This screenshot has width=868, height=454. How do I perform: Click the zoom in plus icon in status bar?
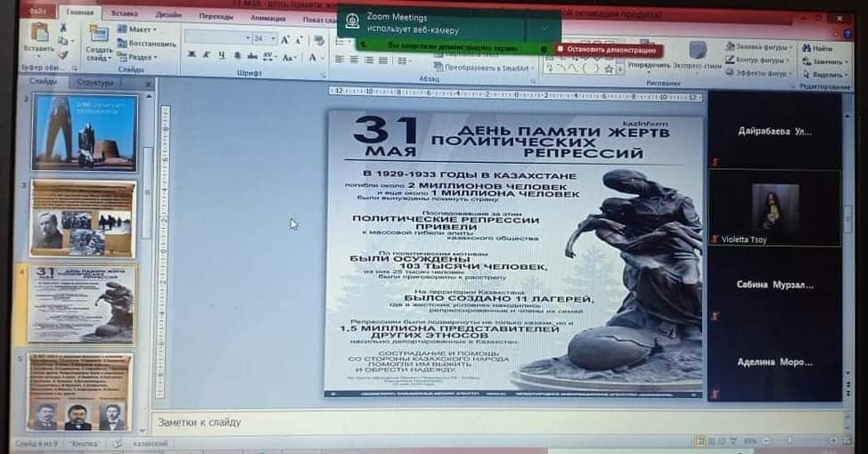point(833,441)
